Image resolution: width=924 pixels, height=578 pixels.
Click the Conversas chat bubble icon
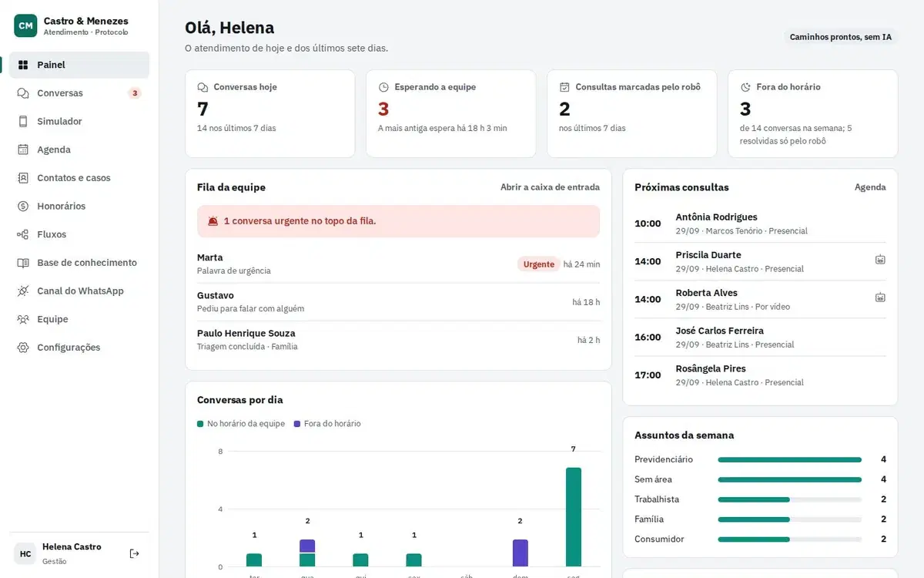[x=23, y=93]
